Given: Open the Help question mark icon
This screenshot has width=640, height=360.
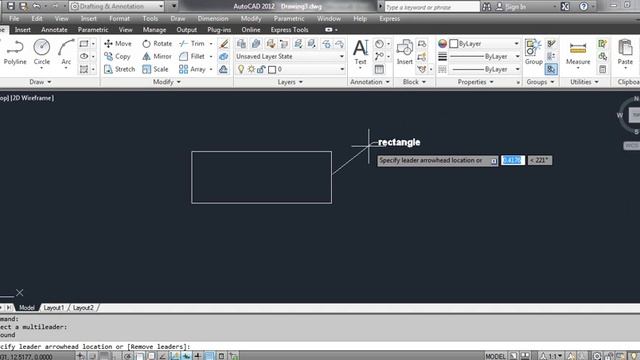Looking at the screenshot, I should [584, 7].
